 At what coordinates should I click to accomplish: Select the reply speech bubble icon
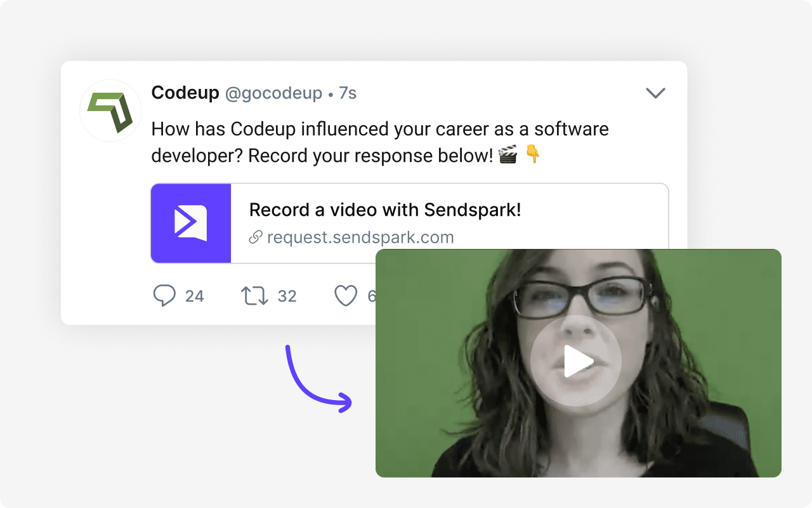click(x=165, y=295)
